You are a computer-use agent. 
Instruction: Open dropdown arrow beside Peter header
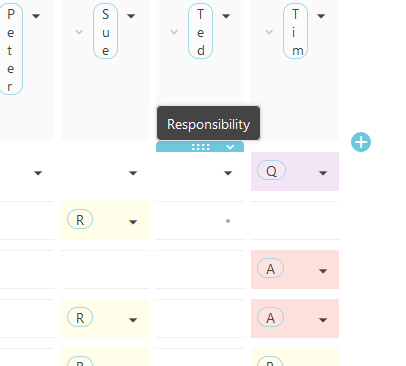coord(36,16)
